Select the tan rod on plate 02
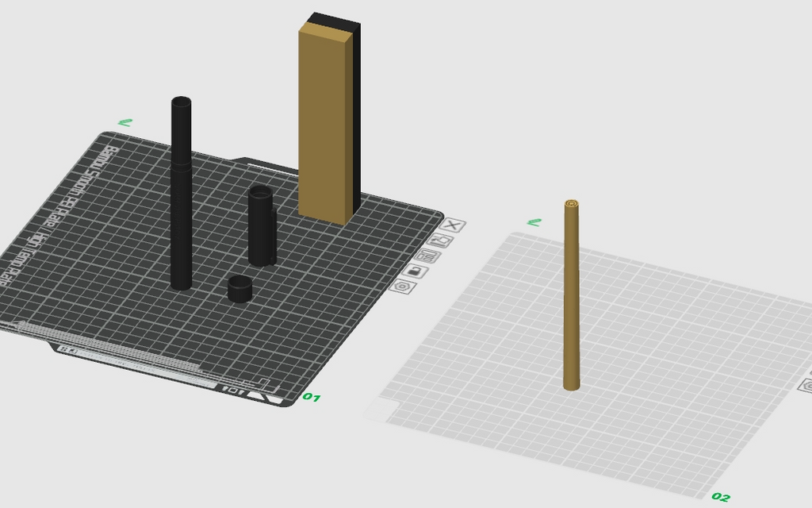 [x=571, y=295]
